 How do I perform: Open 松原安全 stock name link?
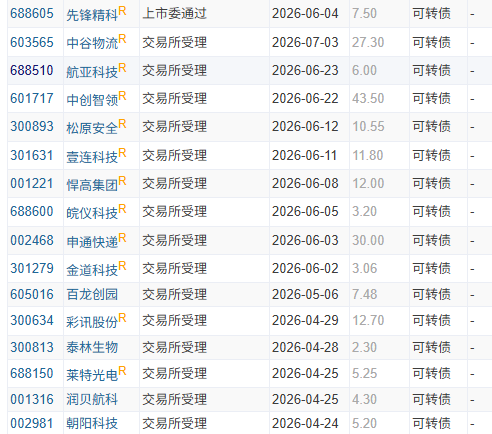(x=92, y=128)
